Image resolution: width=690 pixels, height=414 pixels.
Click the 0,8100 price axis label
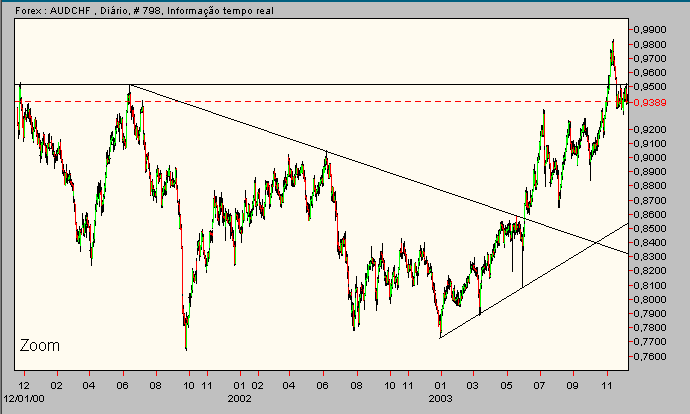coord(650,286)
